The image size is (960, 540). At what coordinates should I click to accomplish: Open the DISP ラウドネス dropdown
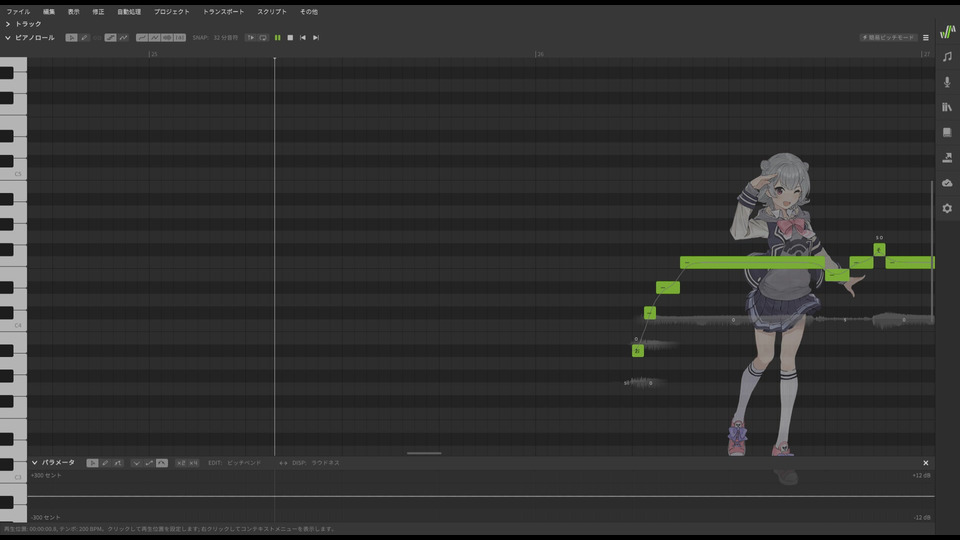coord(325,463)
